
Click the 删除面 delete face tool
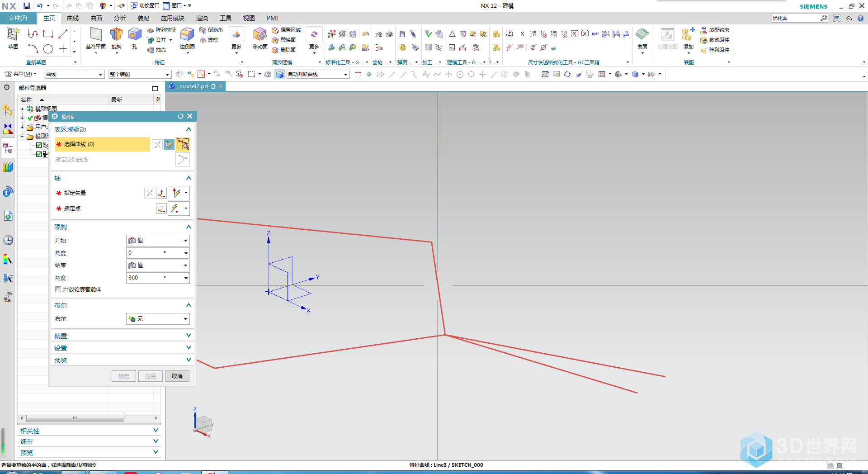coord(284,50)
